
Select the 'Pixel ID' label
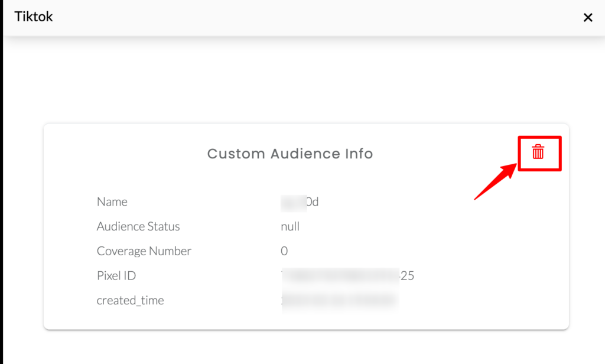(x=116, y=275)
